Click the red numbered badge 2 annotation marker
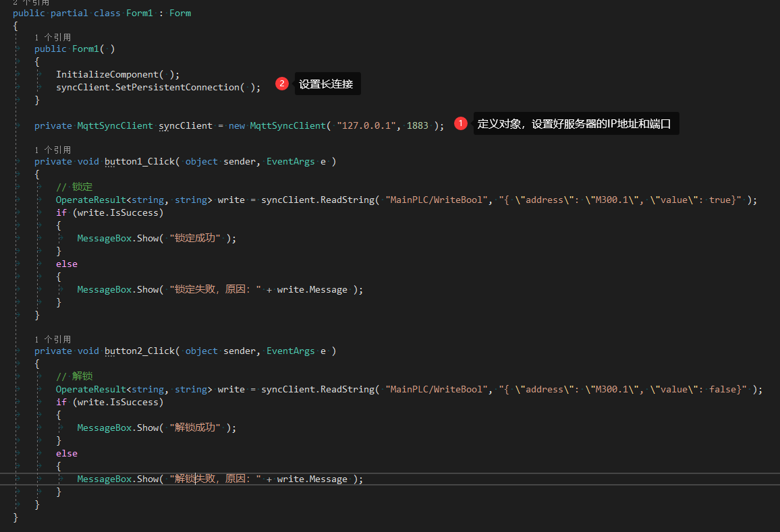The width and height of the screenshot is (780, 532). (281, 84)
